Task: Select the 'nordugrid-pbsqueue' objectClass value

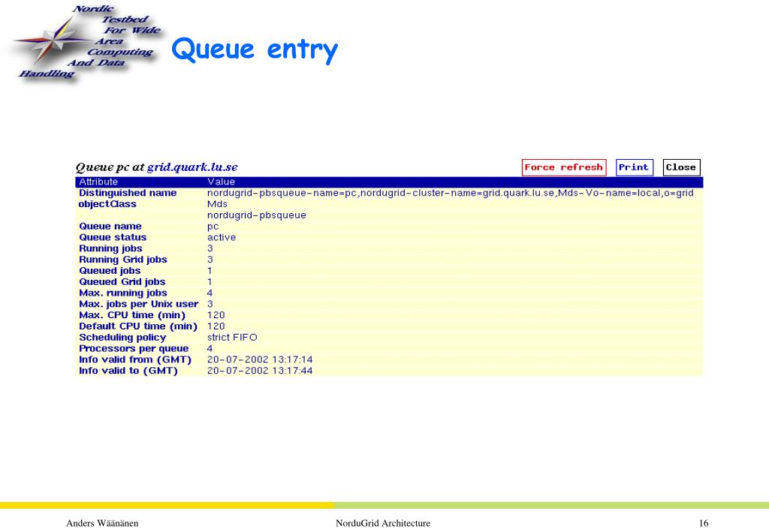Action: tap(257, 215)
